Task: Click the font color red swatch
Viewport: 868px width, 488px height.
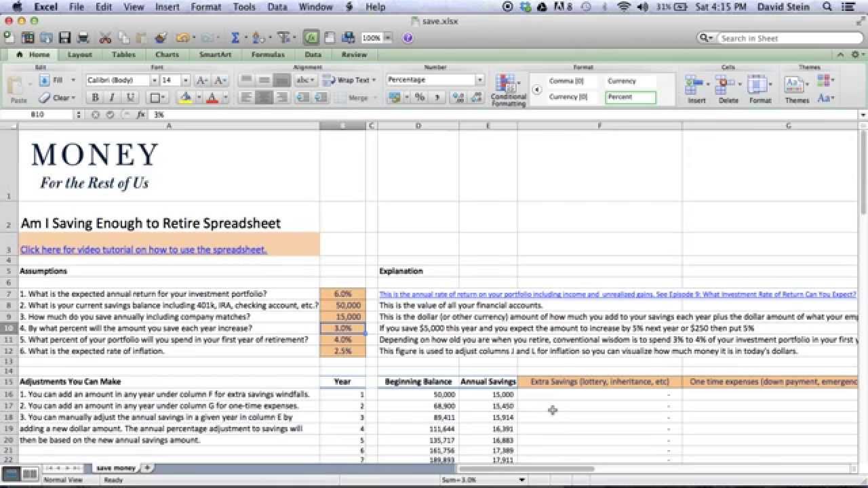Action: [212, 98]
